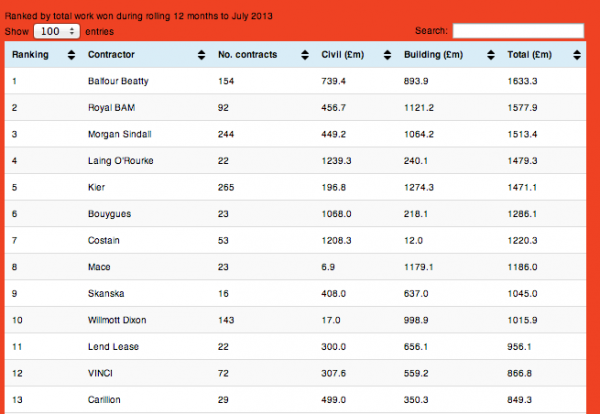This screenshot has height=414, width=600.
Task: Select the Bouygues contractor cell
Action: 109,214
